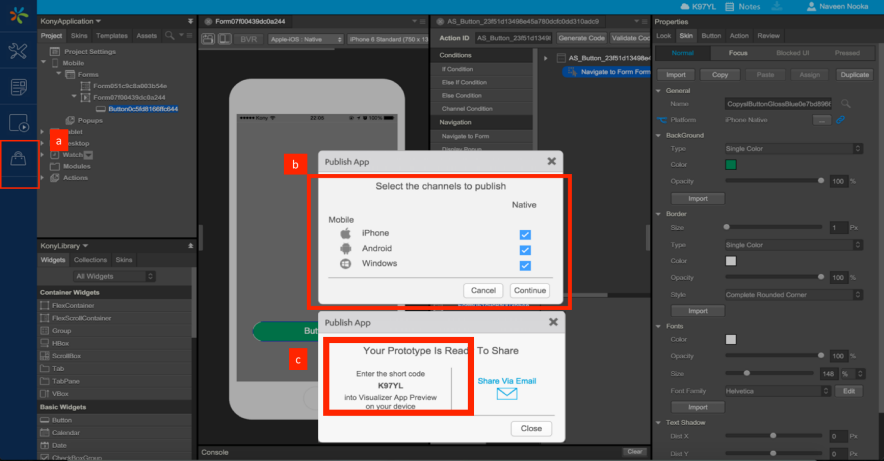The width and height of the screenshot is (884, 461).
Task: Click the Share Via Email envelope icon
Action: coord(507,393)
